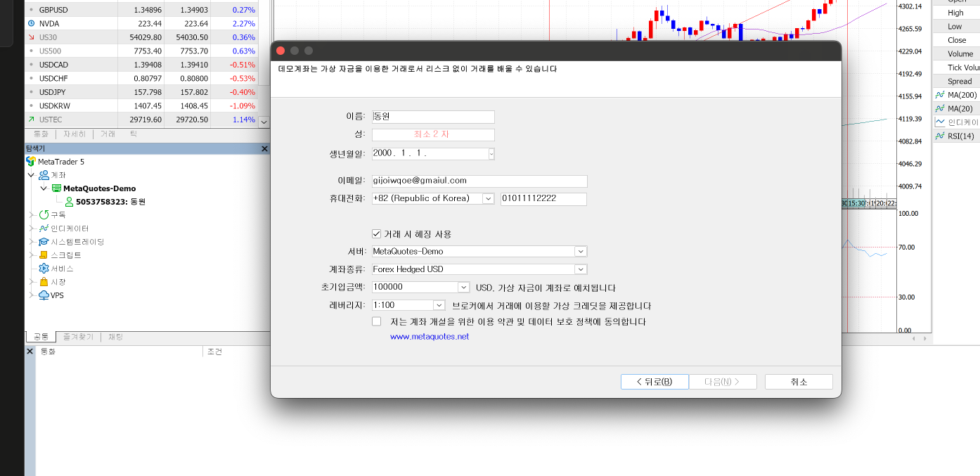The height and width of the screenshot is (476, 980).
Task: Expand the 구독 tree node
Action: 31,215
